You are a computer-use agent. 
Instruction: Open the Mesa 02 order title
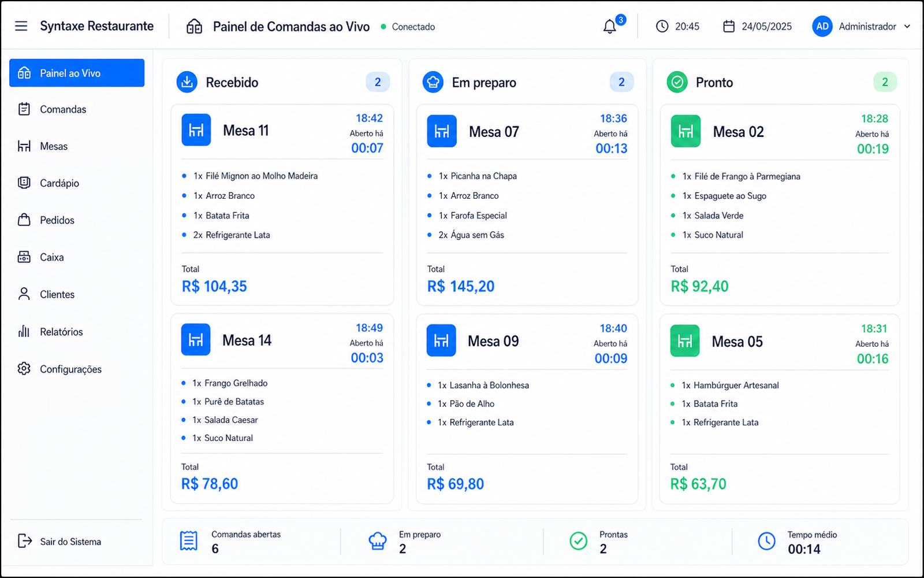[x=739, y=132]
